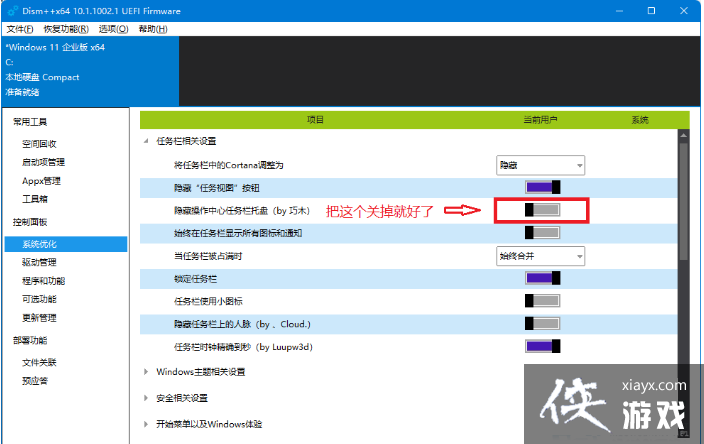Open 启动项管理 in the sidebar
Image resolution: width=704 pixels, height=444 pixels.
[44, 162]
